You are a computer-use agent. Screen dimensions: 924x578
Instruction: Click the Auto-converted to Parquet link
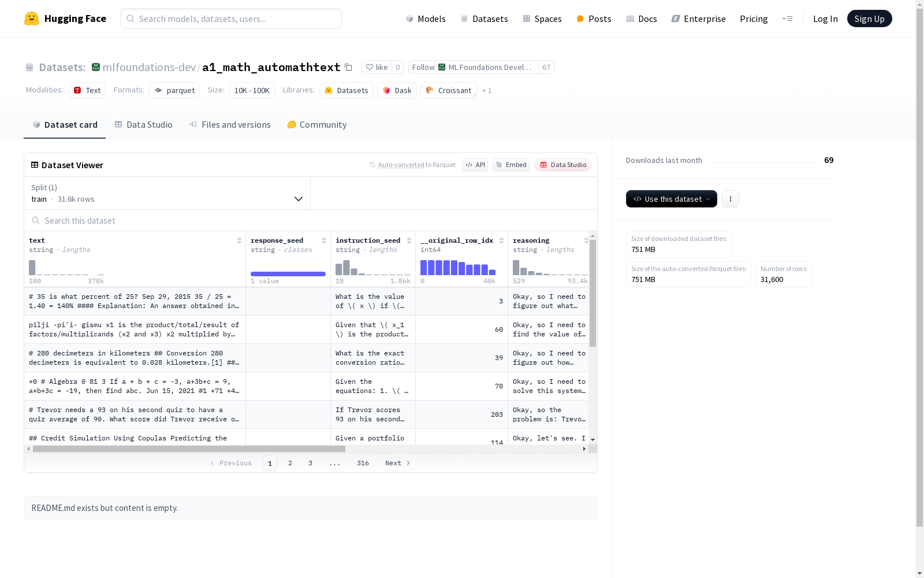pos(416,165)
